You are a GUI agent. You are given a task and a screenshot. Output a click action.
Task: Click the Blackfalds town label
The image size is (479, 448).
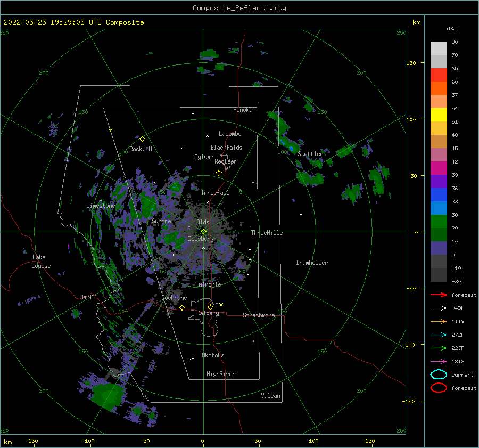click(x=226, y=148)
